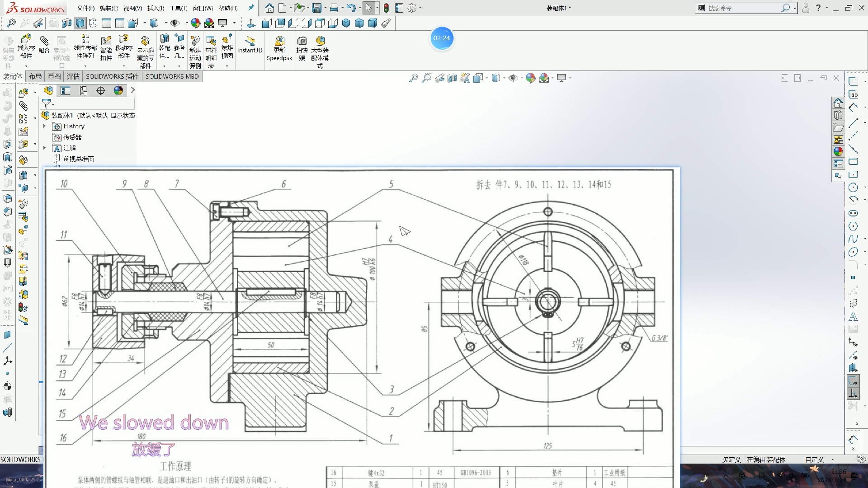Click 智能扣件 (Smart Fasteners) icon
Screen dimensions: 868x488
coord(106,48)
